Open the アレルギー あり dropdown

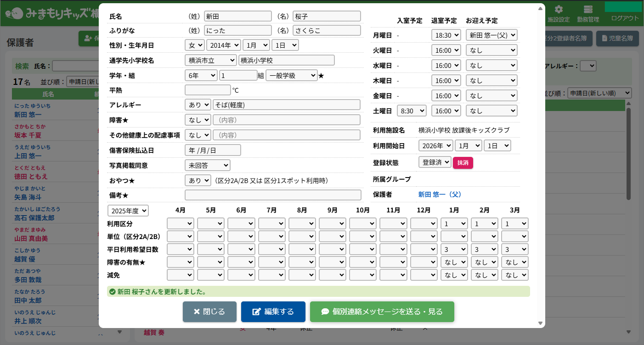point(198,105)
